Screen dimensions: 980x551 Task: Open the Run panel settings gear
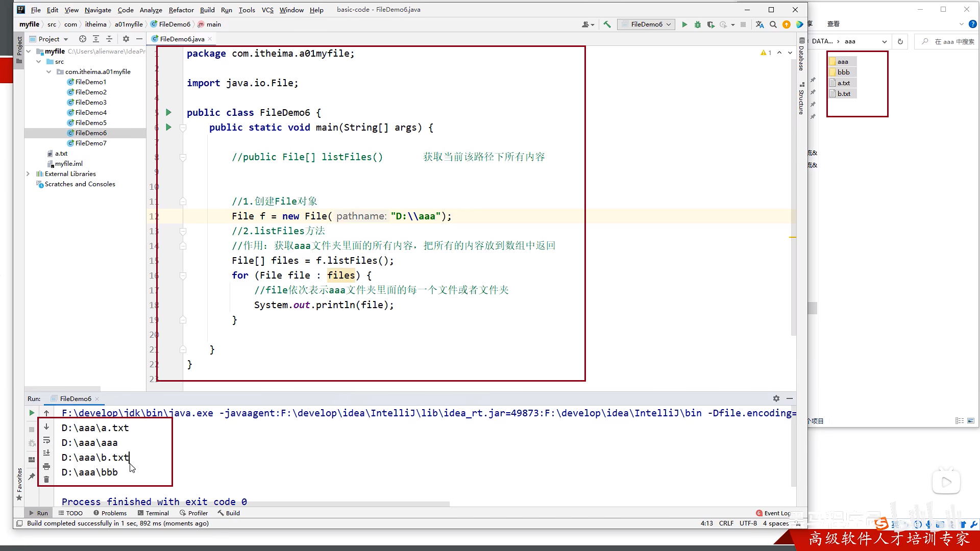click(x=776, y=398)
